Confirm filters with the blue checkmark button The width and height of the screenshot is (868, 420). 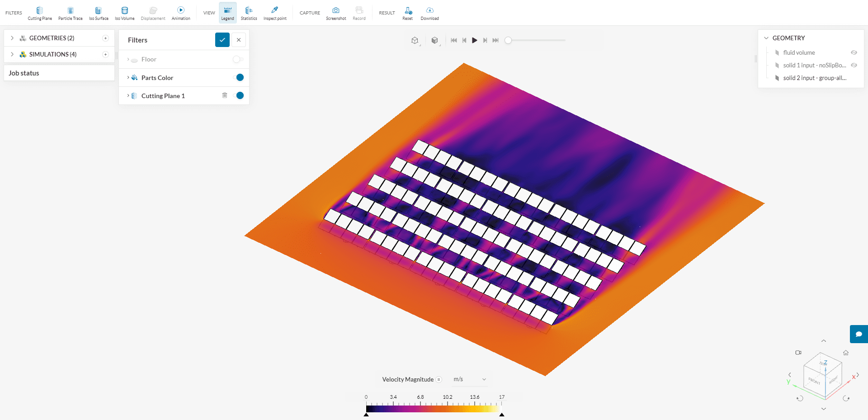(222, 40)
